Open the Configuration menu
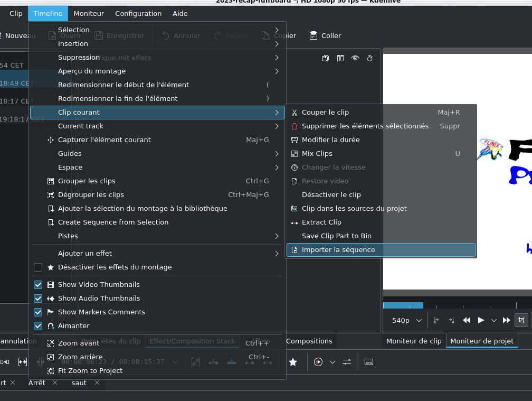This screenshot has height=401, width=532. pos(138,14)
